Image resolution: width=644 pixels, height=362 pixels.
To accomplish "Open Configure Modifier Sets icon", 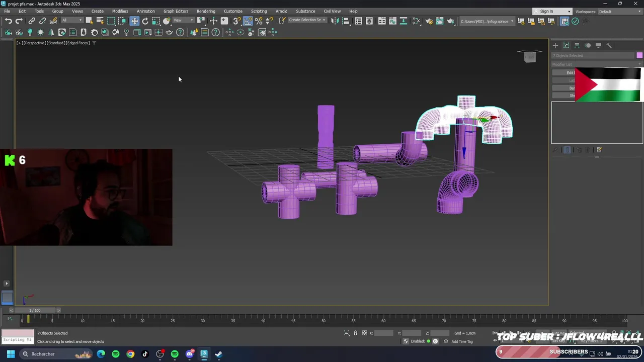I will (x=599, y=150).
